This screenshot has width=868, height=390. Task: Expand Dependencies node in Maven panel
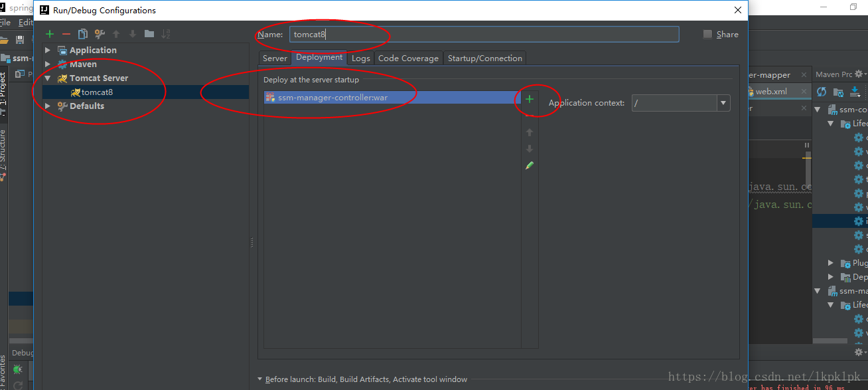[x=831, y=277]
